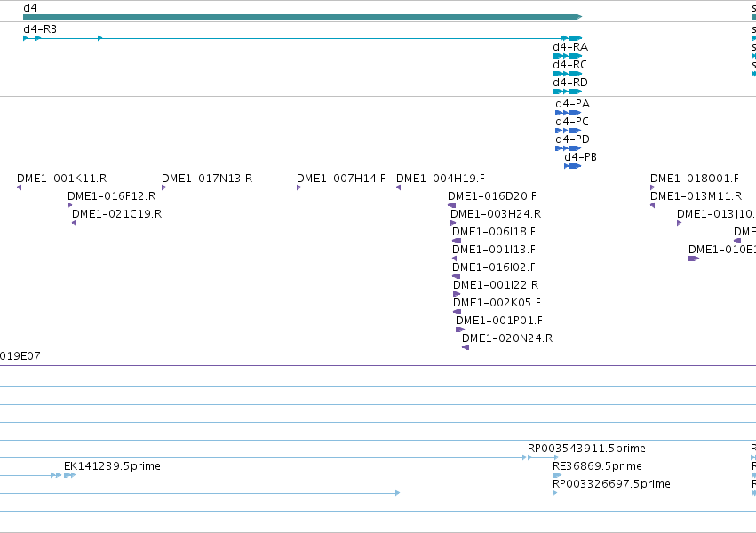The height and width of the screenshot is (533, 756).
Task: Select the DME1-016F12.R feature label
Action: coord(111,196)
